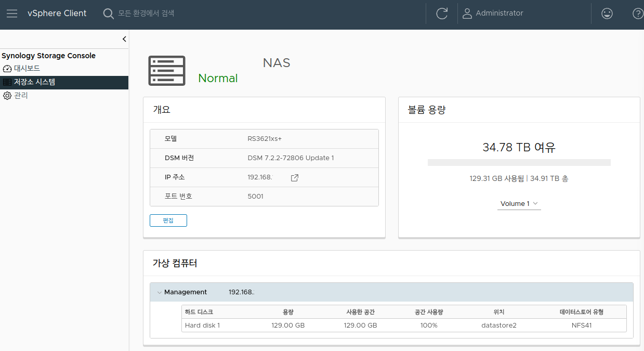Image resolution: width=644 pixels, height=351 pixels.
Task: Click the NFS41 datastore type cell
Action: (x=582, y=326)
